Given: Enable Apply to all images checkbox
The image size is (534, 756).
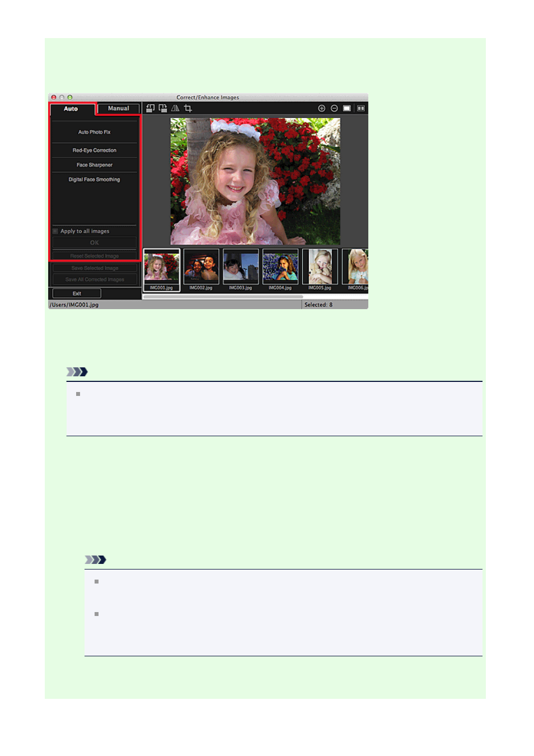Looking at the screenshot, I should 55,231.
